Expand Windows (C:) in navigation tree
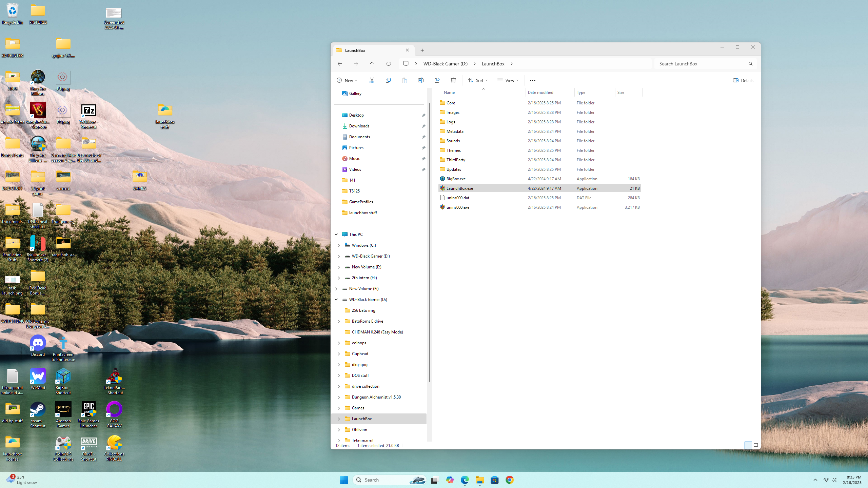This screenshot has height=488, width=868. [x=339, y=245]
